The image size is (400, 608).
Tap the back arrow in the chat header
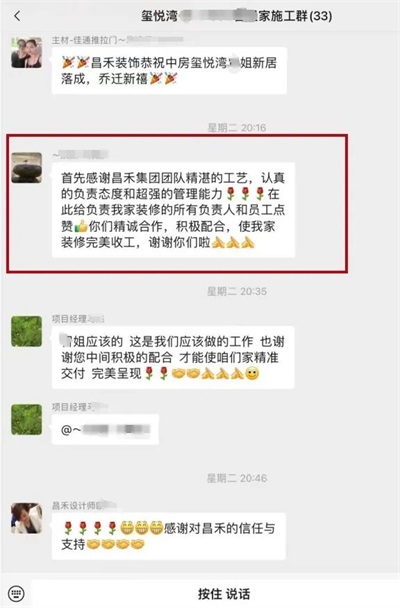click(17, 16)
